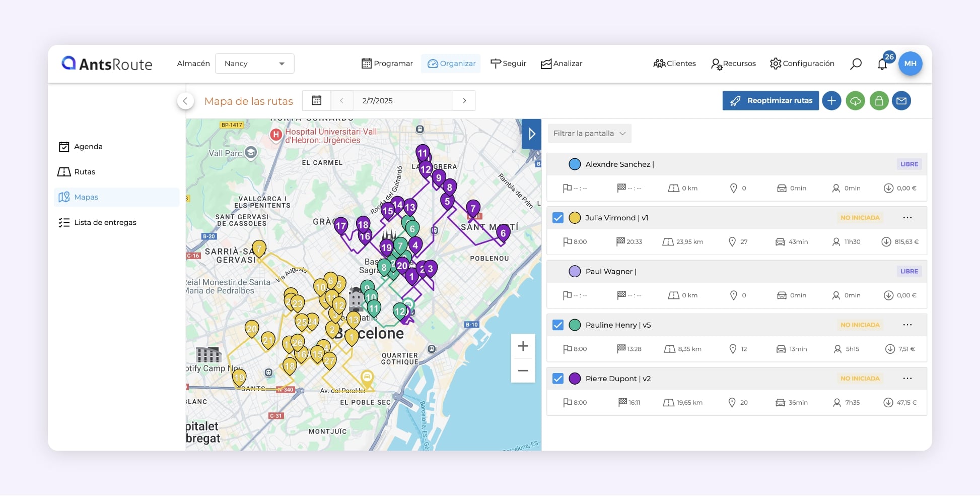Click the Reoptimizar rutas button
Screen dimensions: 980x496
point(771,101)
